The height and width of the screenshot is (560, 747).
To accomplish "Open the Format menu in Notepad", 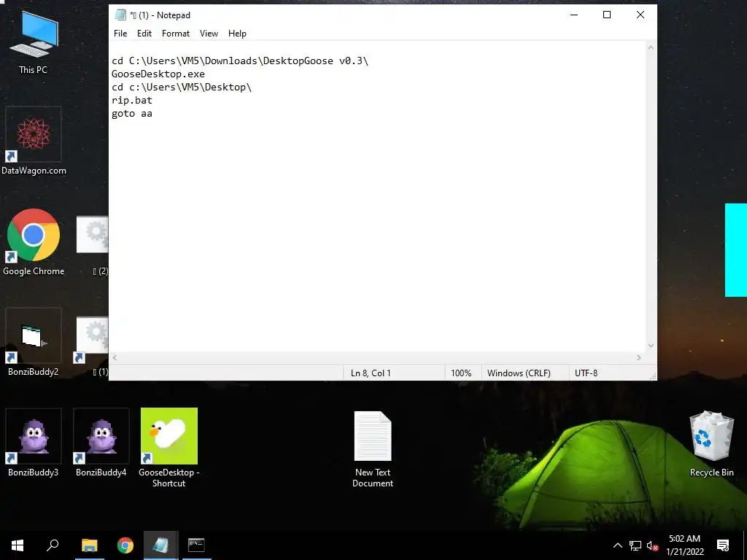I will tap(175, 34).
